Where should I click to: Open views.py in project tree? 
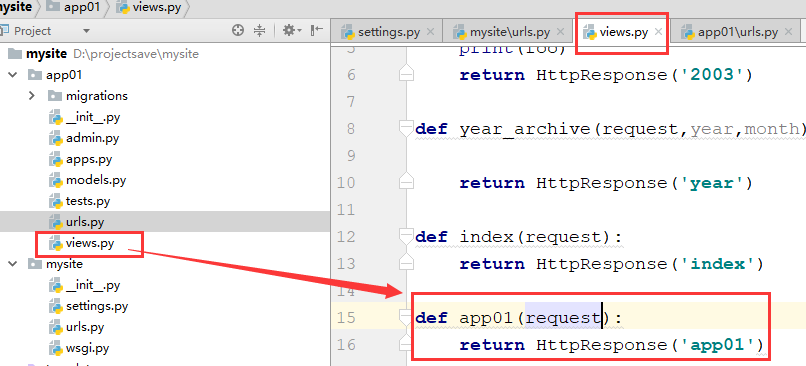tap(90, 243)
